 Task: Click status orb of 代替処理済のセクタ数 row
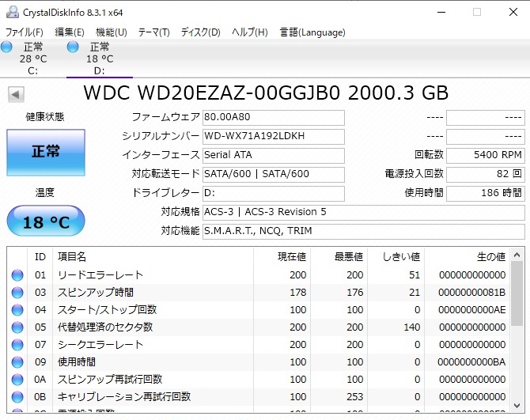tap(17, 327)
